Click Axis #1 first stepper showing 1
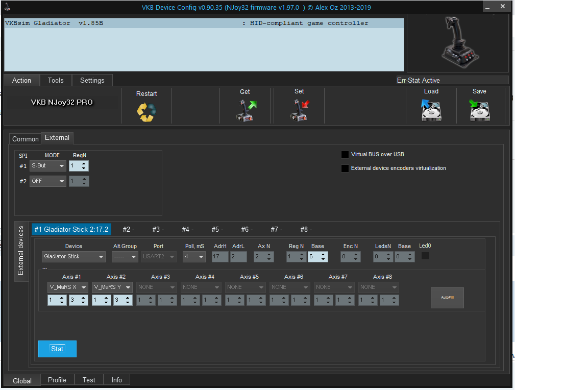The width and height of the screenshot is (588, 390). pyautogui.click(x=57, y=300)
